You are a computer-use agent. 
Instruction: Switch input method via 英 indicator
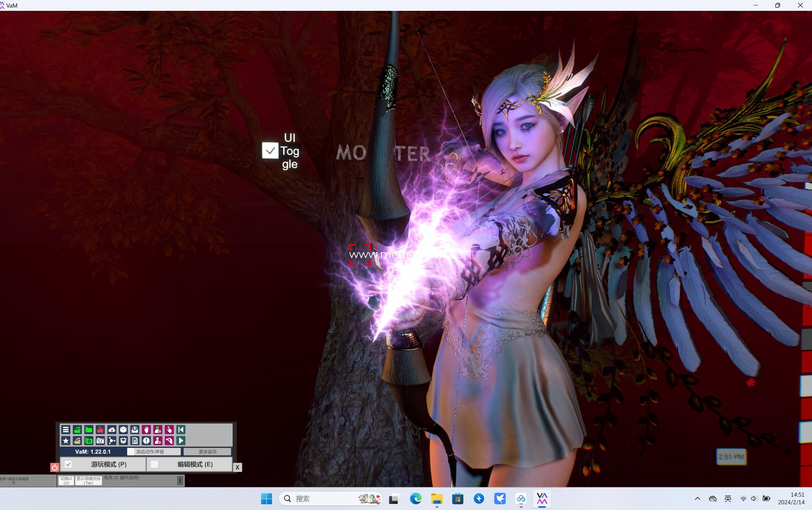pyautogui.click(x=728, y=499)
